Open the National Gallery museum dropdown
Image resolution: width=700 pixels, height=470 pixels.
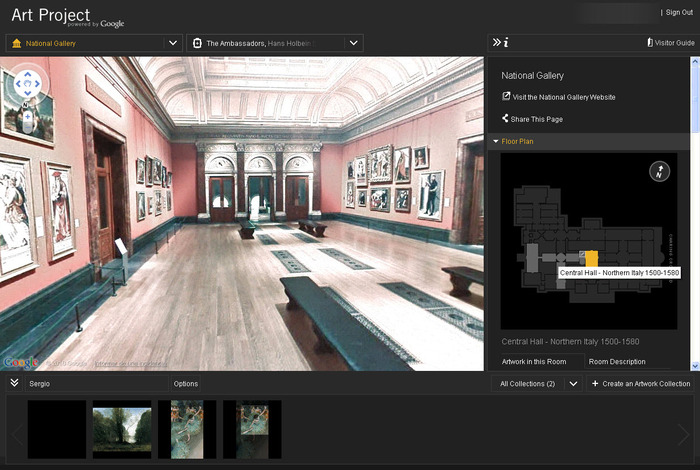[x=173, y=43]
